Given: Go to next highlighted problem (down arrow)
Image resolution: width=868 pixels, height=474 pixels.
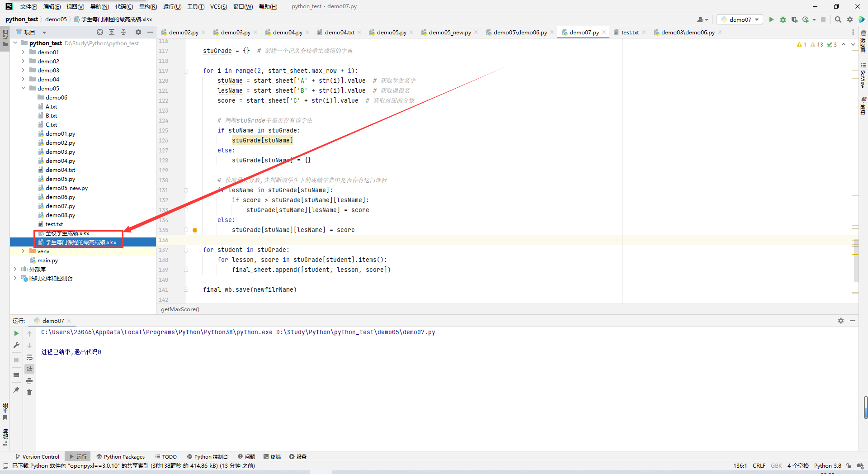Looking at the screenshot, I should pos(853,44).
